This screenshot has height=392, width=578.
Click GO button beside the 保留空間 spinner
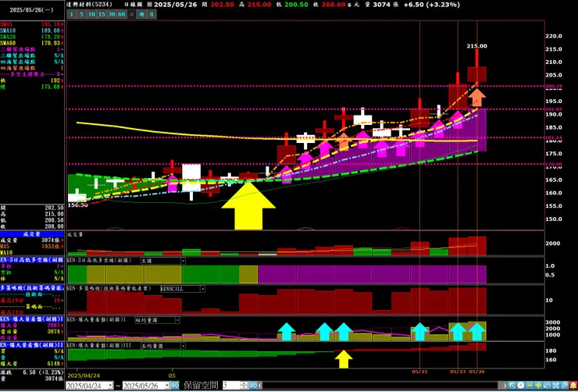click(253, 386)
